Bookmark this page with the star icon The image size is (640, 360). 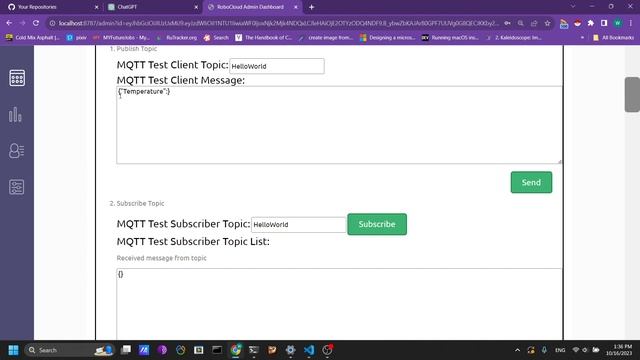pos(547,23)
